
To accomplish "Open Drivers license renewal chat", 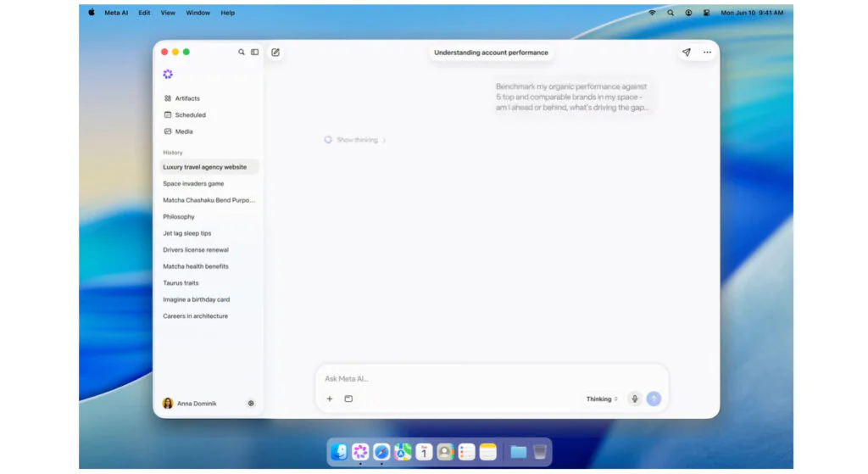I will click(196, 250).
